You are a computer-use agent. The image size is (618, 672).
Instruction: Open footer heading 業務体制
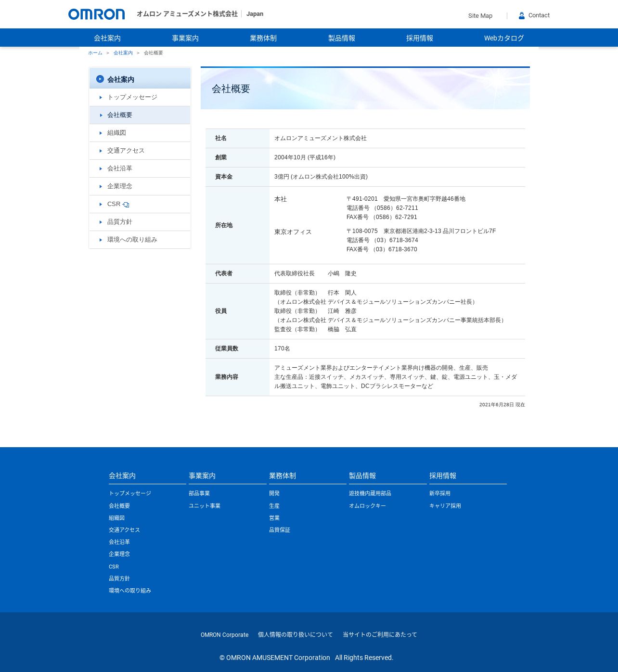[x=283, y=476]
